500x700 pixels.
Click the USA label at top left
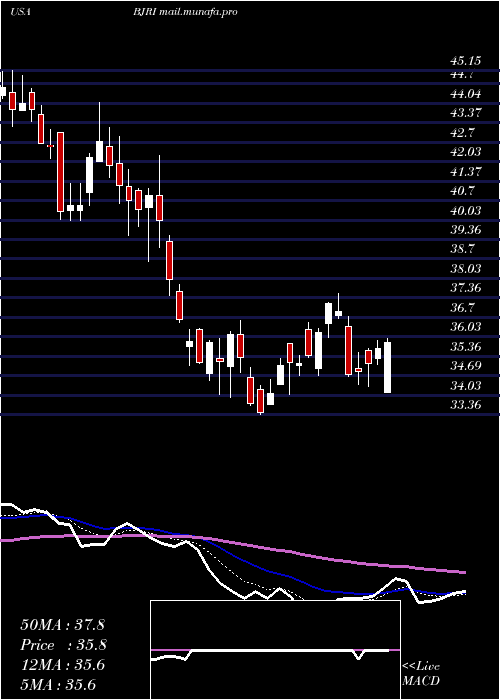pyautogui.click(x=20, y=12)
